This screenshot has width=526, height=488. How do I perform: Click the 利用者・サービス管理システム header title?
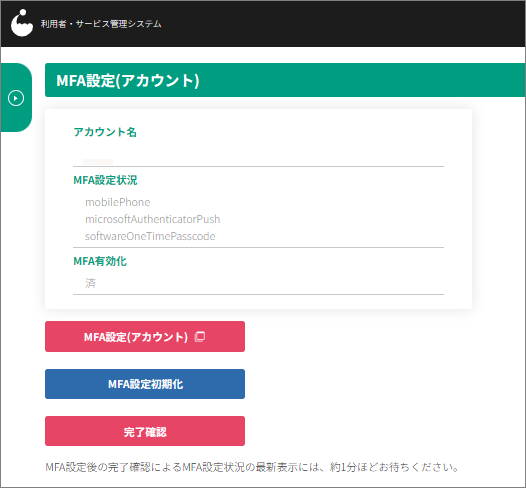pyautogui.click(x=101, y=24)
